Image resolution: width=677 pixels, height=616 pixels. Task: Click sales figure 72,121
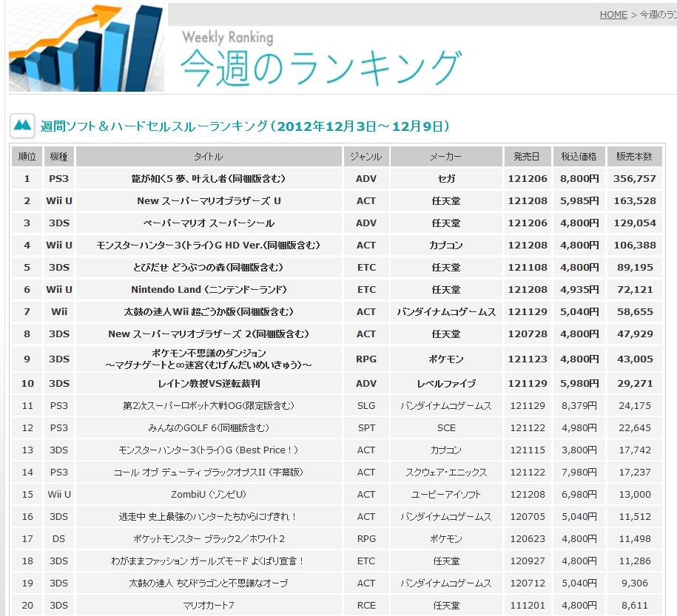click(x=635, y=290)
